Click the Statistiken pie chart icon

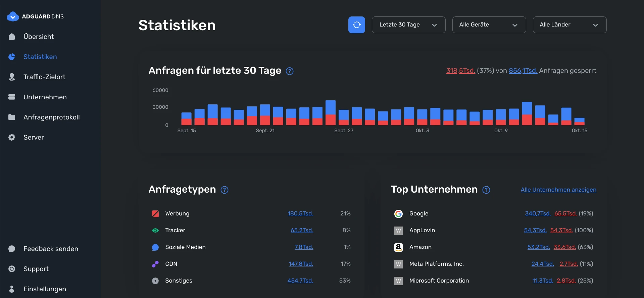point(12,57)
